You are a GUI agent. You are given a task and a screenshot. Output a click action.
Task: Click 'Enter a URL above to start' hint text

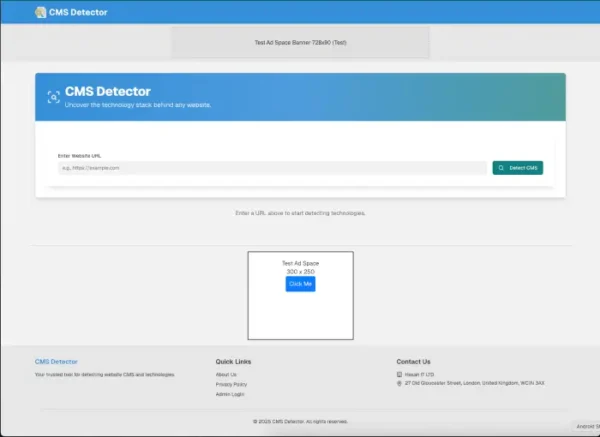point(300,213)
